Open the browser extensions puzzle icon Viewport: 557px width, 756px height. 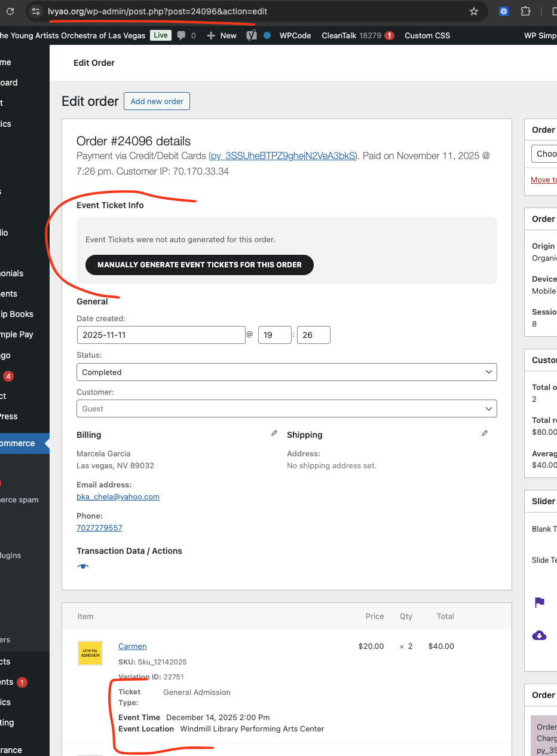tap(525, 11)
